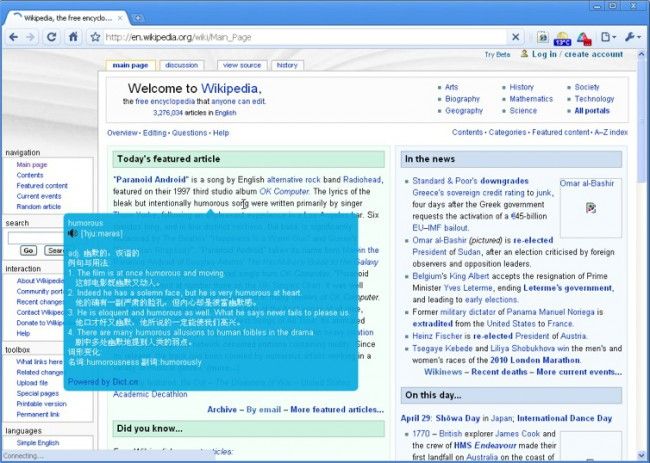
Task: Click Permanent link in toolbox
Action: point(38,414)
